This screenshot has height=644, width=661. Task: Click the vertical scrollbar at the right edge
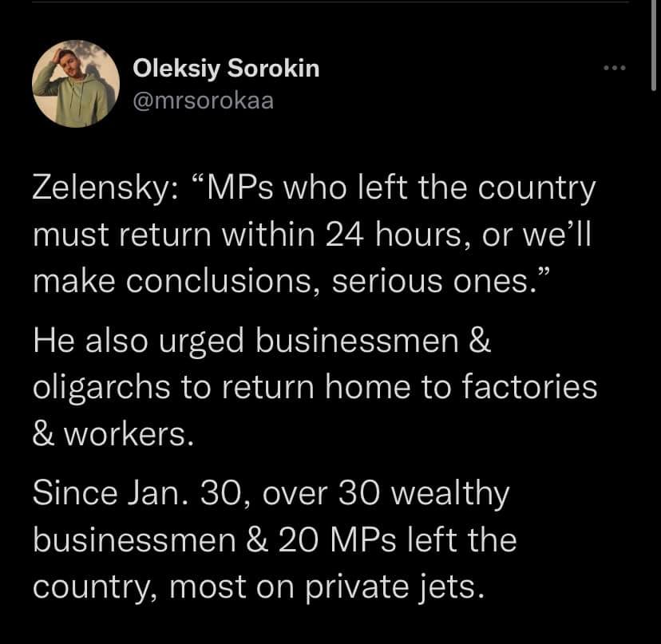pyautogui.click(x=655, y=48)
